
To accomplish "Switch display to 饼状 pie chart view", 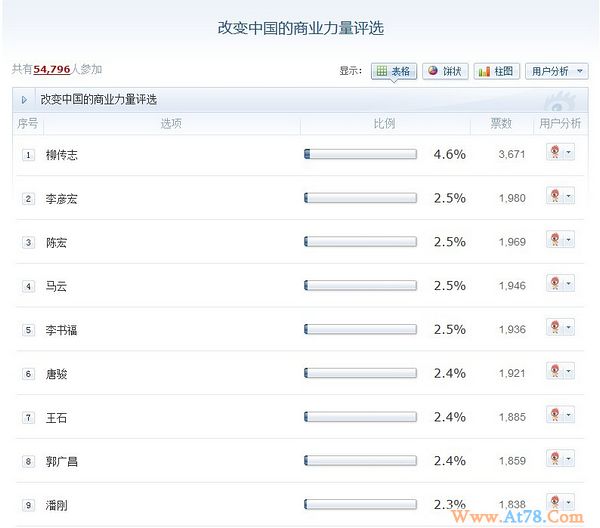I will click(444, 71).
